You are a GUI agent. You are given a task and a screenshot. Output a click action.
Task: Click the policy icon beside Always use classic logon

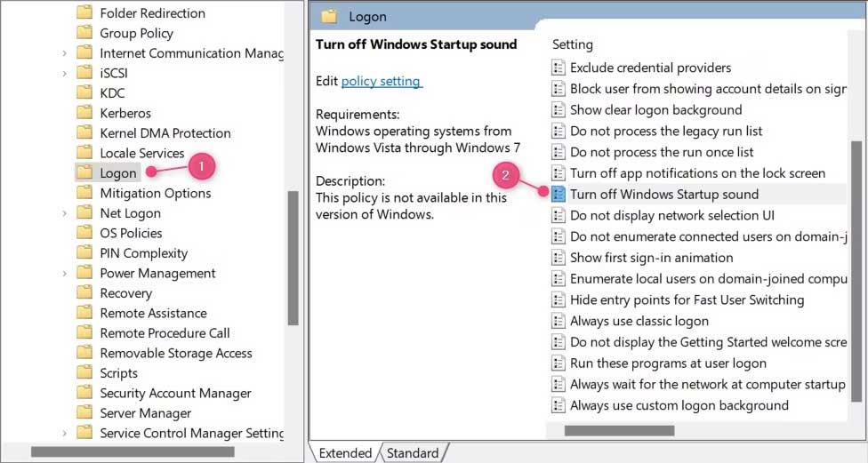click(x=559, y=322)
